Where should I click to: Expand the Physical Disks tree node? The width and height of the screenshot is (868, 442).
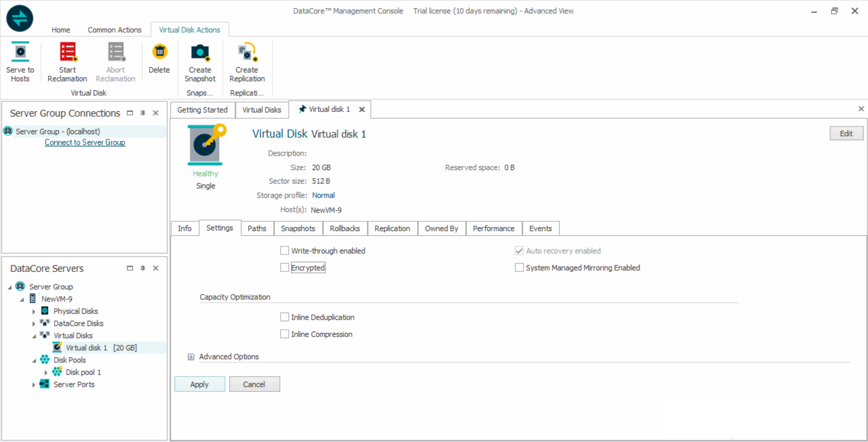pyautogui.click(x=34, y=311)
